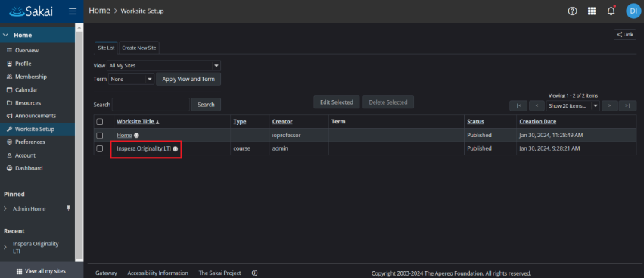This screenshot has width=644, height=278.
Task: Toggle the hamburger navigation menu
Action: point(73,11)
